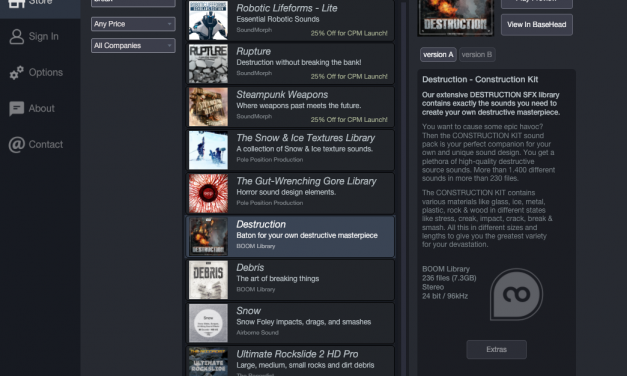Screen dimensions: 627x376
Task: Click the Contact @ icon
Action: (x=17, y=144)
